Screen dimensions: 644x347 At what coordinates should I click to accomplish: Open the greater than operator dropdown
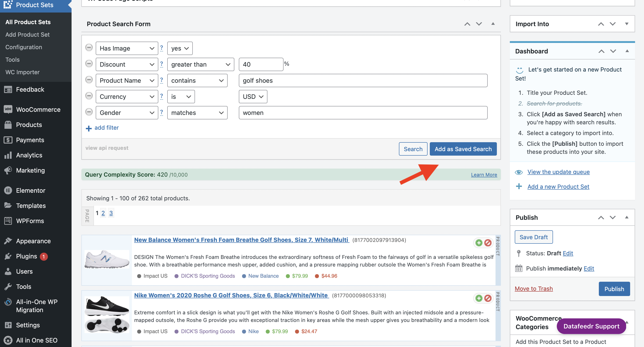pyautogui.click(x=201, y=64)
